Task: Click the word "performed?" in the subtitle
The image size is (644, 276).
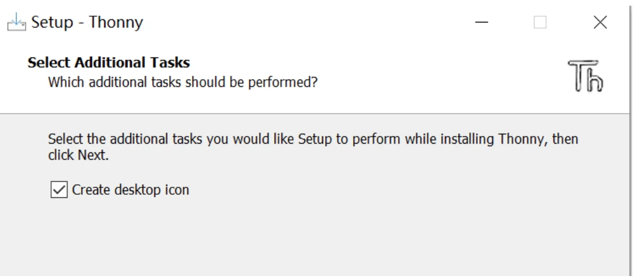Action: pos(289,81)
